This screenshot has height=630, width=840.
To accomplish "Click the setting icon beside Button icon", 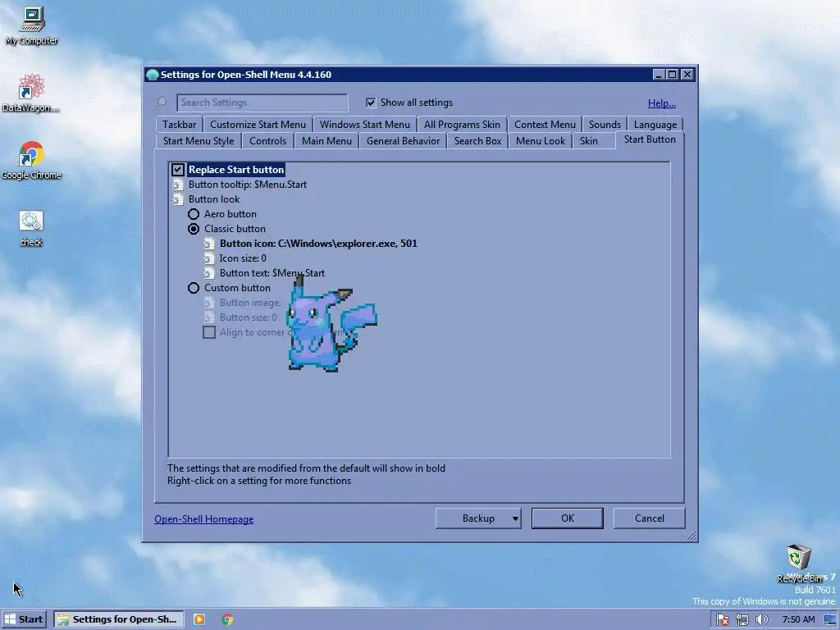I will 209,244.
